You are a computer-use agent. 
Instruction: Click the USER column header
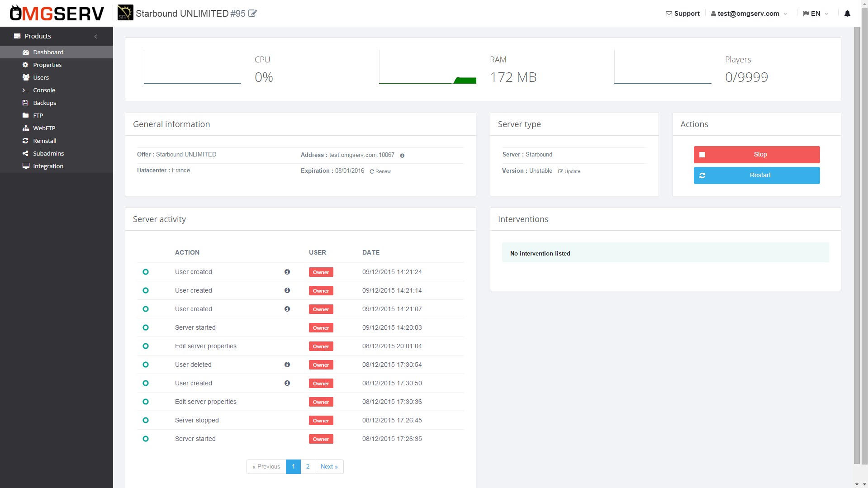click(x=318, y=252)
